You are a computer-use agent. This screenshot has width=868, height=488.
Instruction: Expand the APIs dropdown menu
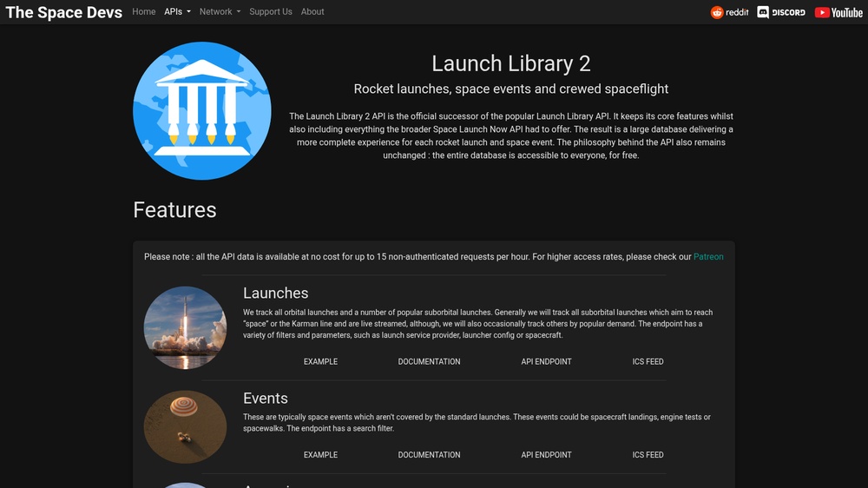[x=177, y=11]
